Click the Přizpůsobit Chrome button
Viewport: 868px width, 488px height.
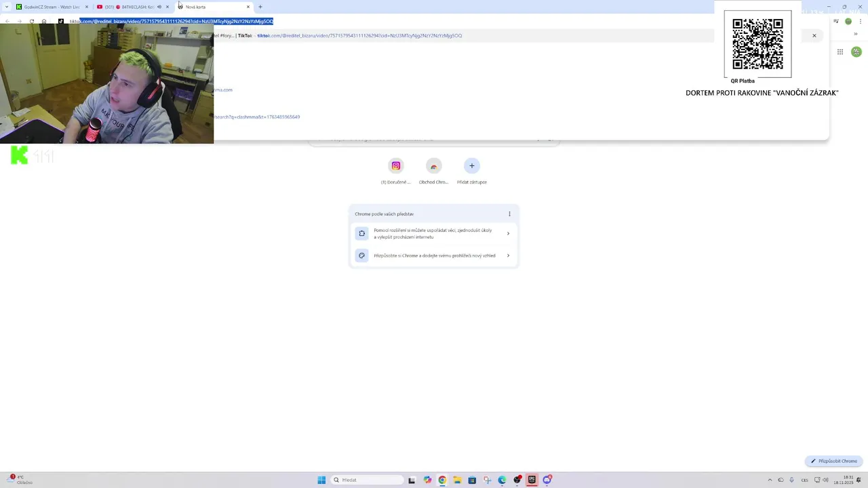(834, 461)
